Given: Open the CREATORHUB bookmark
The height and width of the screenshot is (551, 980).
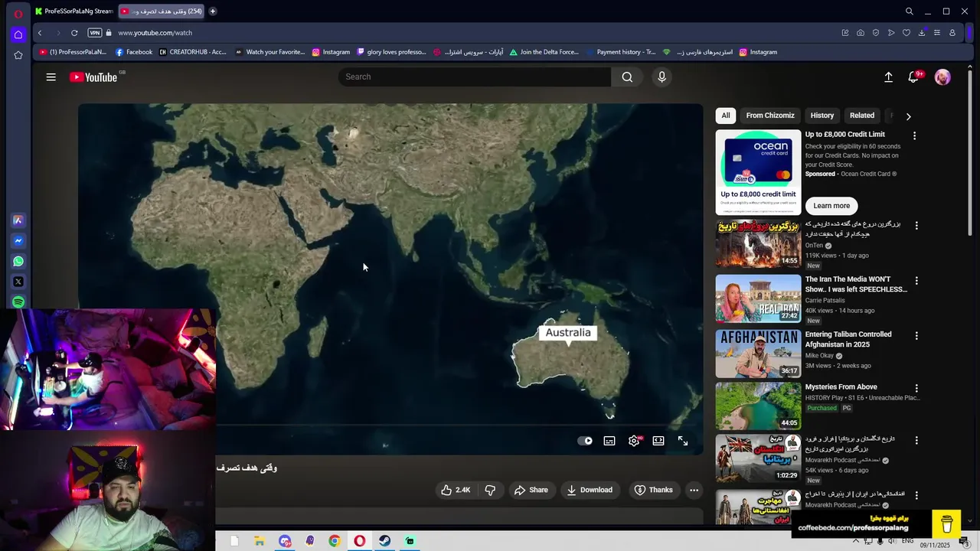Looking at the screenshot, I should (x=193, y=52).
